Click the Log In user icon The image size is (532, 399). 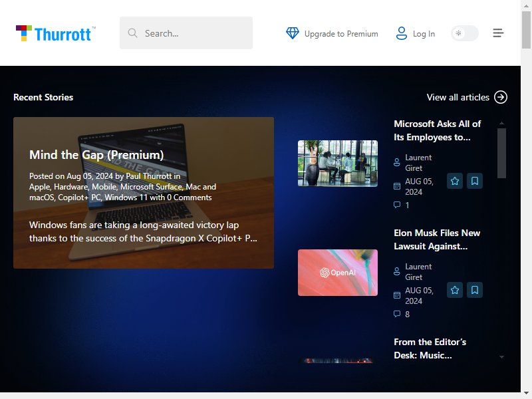(402, 33)
